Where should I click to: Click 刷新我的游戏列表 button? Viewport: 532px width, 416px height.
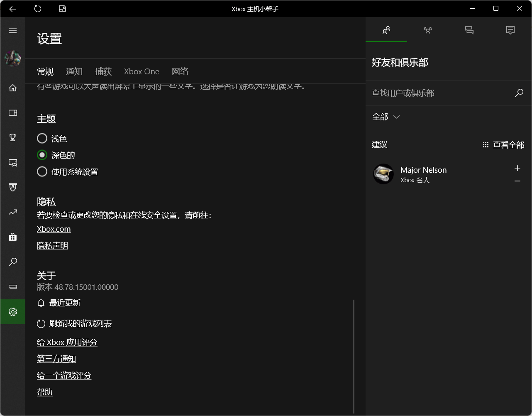click(75, 323)
